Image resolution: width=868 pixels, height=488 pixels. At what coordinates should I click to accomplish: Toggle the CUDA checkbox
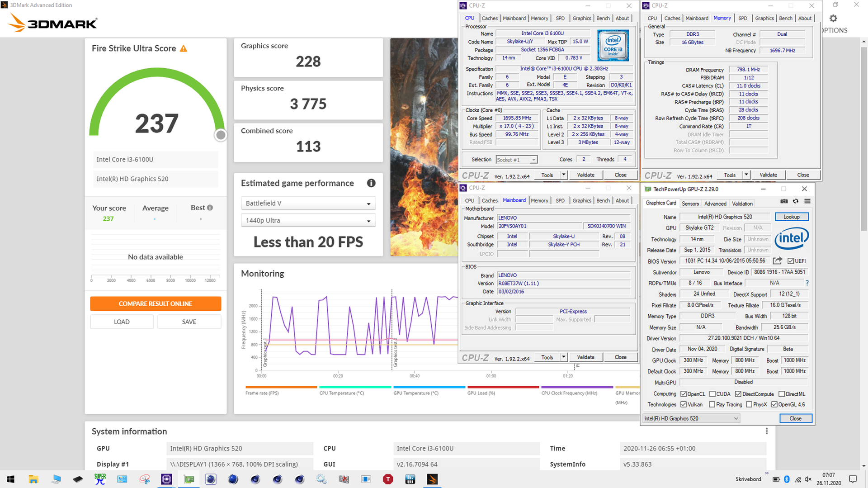(712, 394)
